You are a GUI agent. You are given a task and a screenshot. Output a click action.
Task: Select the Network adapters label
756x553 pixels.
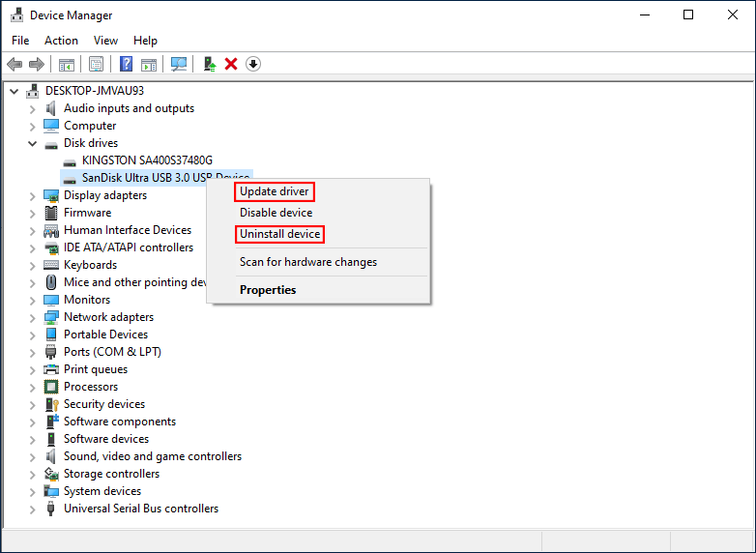point(108,317)
